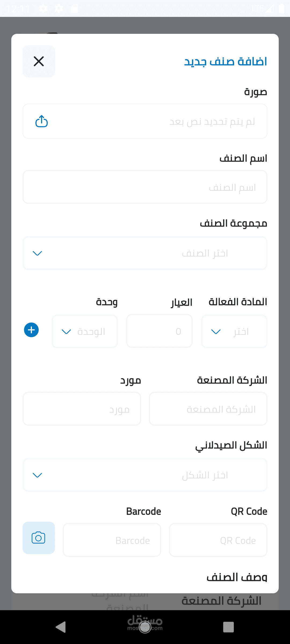Click the item name input field
The width and height of the screenshot is (290, 644).
[x=145, y=187]
